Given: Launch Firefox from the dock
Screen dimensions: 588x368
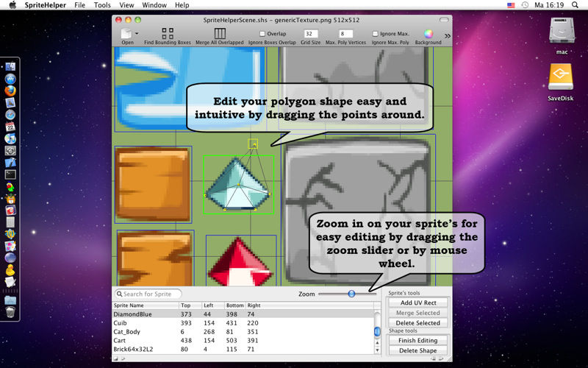Looking at the screenshot, I should tap(10, 91).
